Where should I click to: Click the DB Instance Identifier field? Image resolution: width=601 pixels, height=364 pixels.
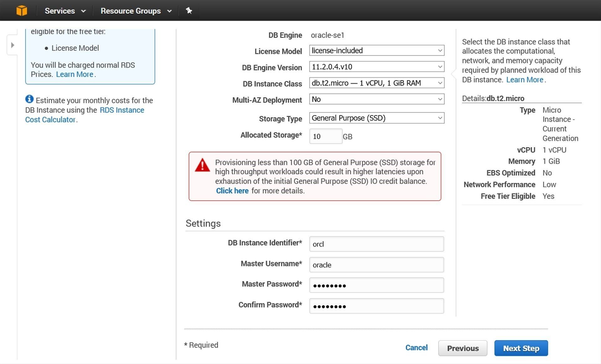(x=377, y=244)
